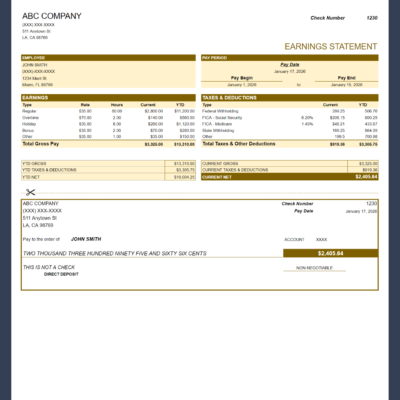
Task: Select the Overtime earnings row label
Action: pyautogui.click(x=30, y=118)
